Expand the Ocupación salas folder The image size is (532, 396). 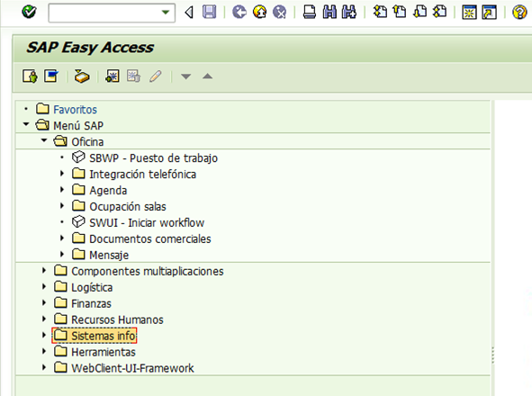(x=62, y=205)
